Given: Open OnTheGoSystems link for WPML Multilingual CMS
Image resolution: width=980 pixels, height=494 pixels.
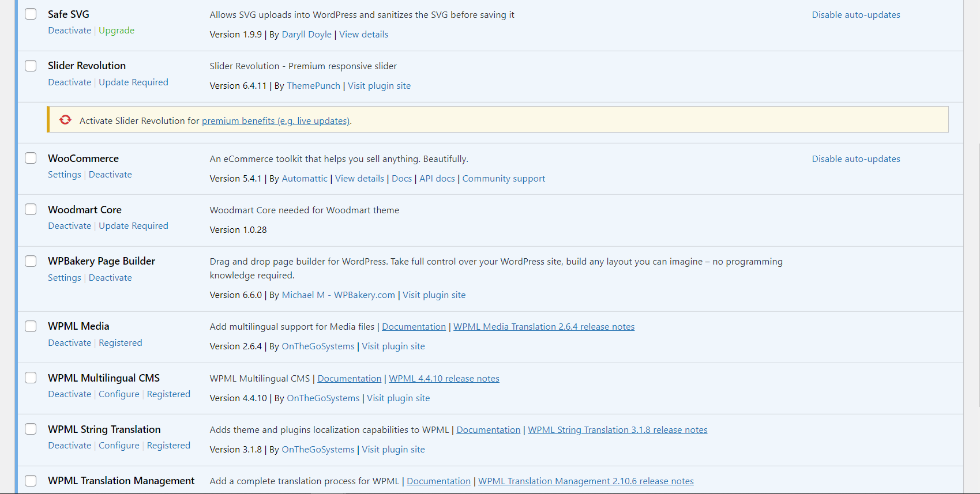Looking at the screenshot, I should tap(323, 398).
